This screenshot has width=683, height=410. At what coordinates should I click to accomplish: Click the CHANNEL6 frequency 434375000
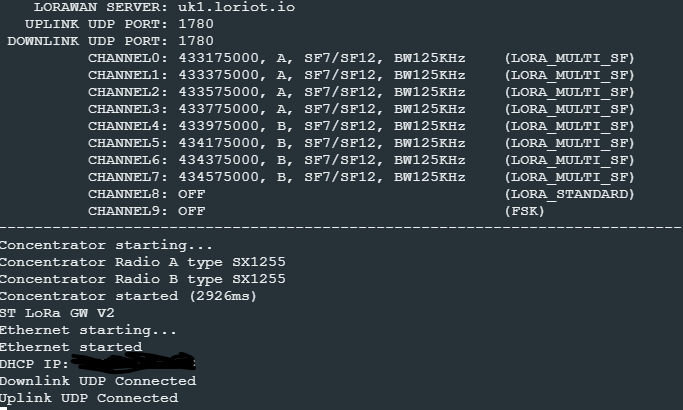[216, 160]
